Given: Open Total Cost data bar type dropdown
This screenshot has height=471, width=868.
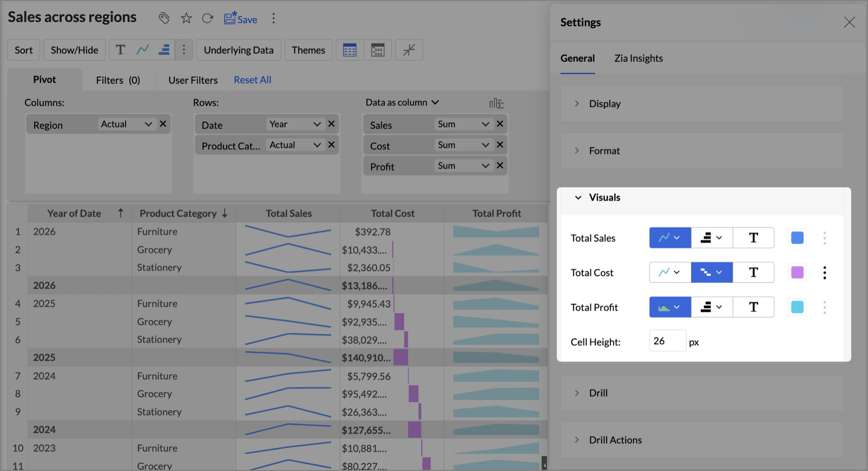Looking at the screenshot, I should pyautogui.click(x=712, y=272).
